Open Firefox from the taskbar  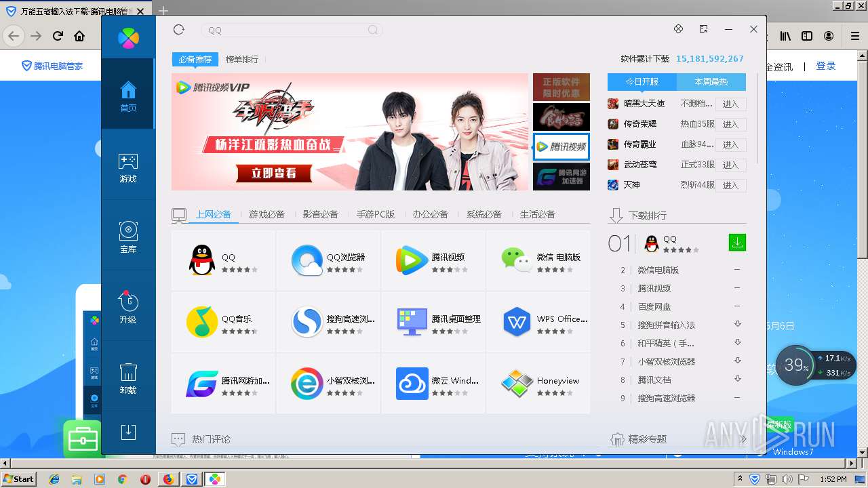coord(168,479)
